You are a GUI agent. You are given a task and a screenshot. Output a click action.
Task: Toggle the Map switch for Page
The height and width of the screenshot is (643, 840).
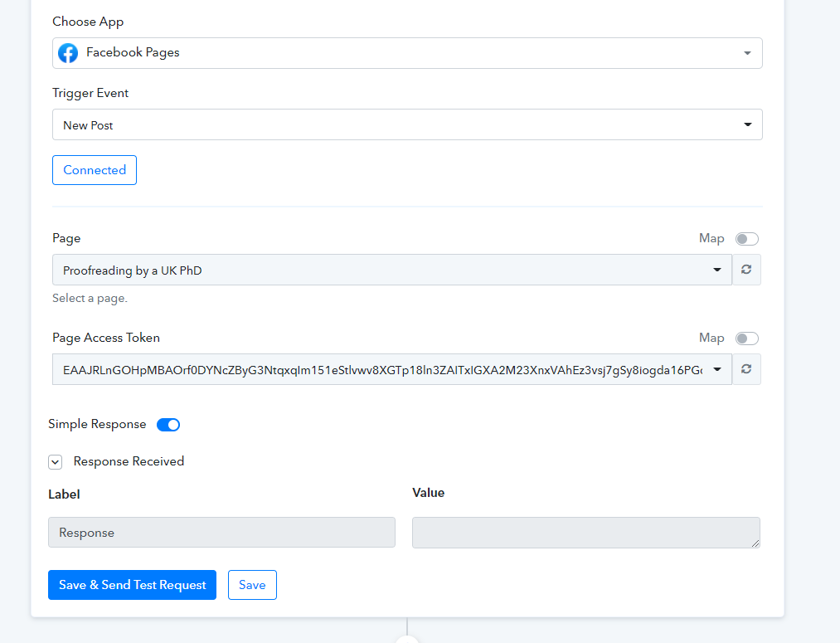coord(747,238)
